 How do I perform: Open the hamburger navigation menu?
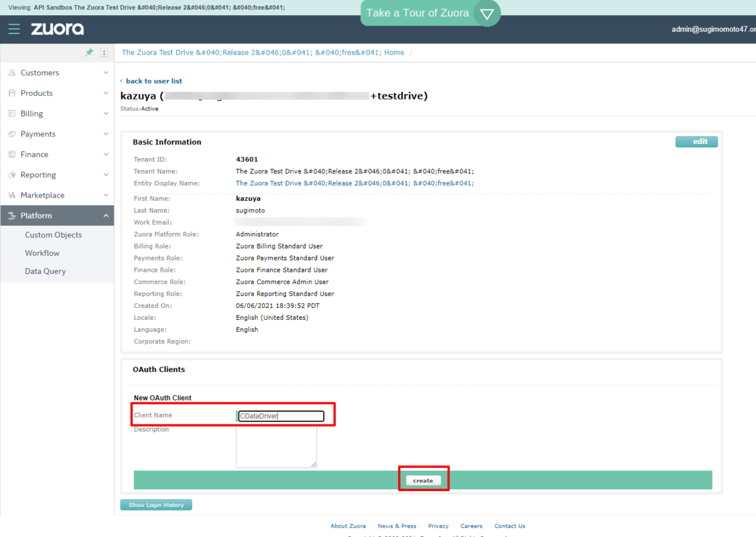pyautogui.click(x=14, y=29)
